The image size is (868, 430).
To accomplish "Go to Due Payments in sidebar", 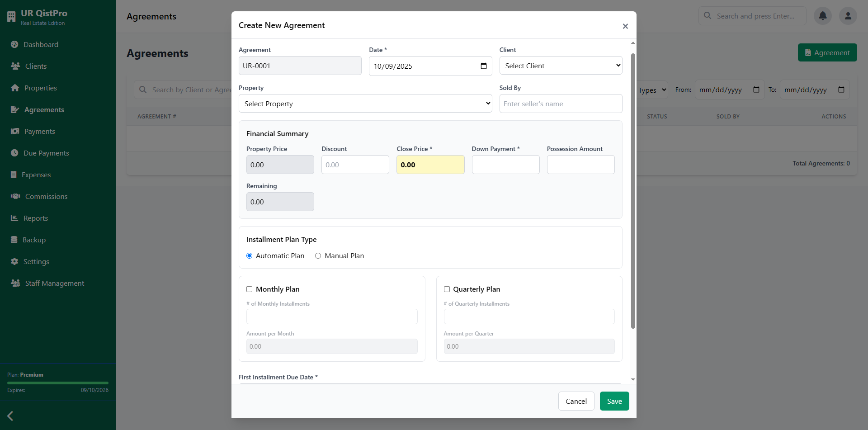I will (x=46, y=153).
